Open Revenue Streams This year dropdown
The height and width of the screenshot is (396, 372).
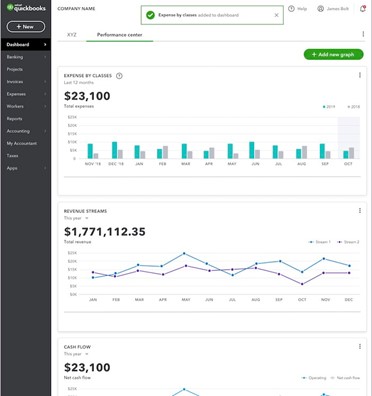(x=76, y=218)
